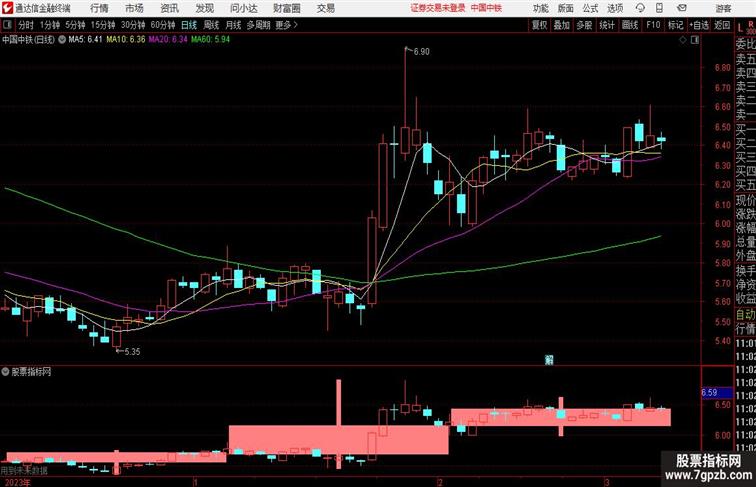Viewport: 756px width, 487px height.
Task: Open the 资讯 menu
Action: coord(169,8)
